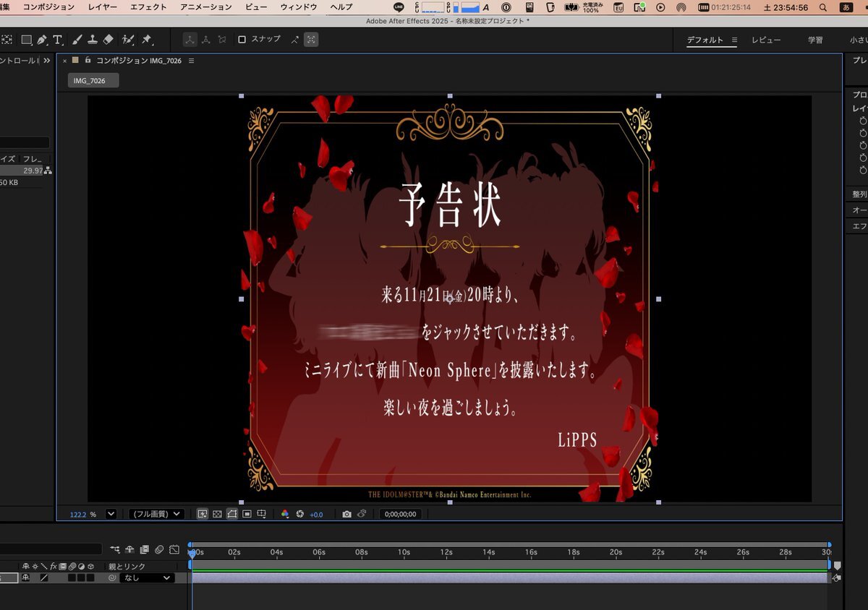The height and width of the screenshot is (610, 868).
Task: Close the コンポジション IMG_7026 viewer tab
Action: tap(64, 61)
